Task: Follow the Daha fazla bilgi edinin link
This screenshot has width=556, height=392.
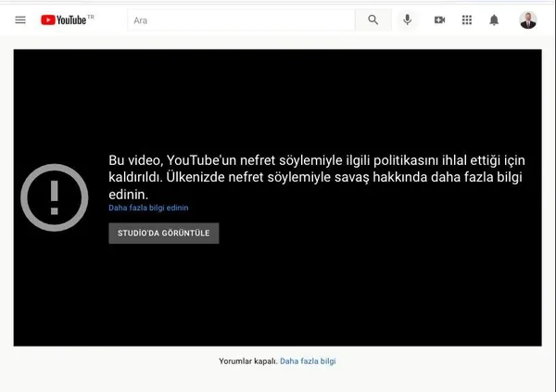Action: pos(148,208)
